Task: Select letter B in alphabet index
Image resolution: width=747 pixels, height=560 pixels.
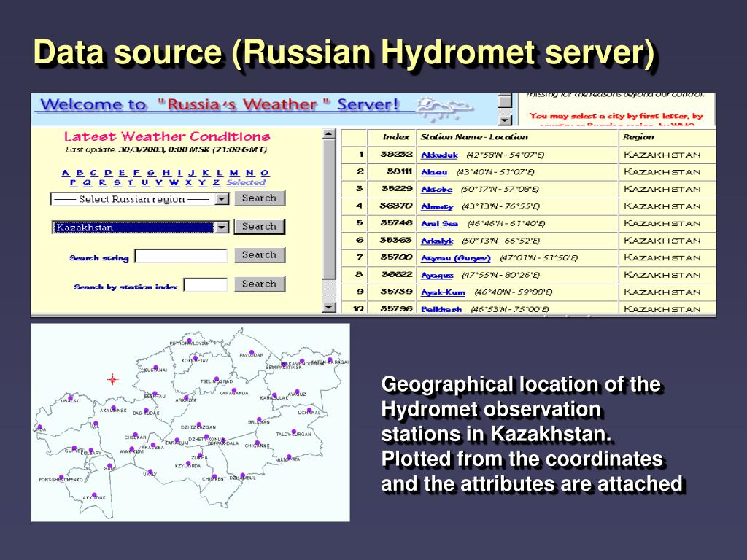Action: 80,173
